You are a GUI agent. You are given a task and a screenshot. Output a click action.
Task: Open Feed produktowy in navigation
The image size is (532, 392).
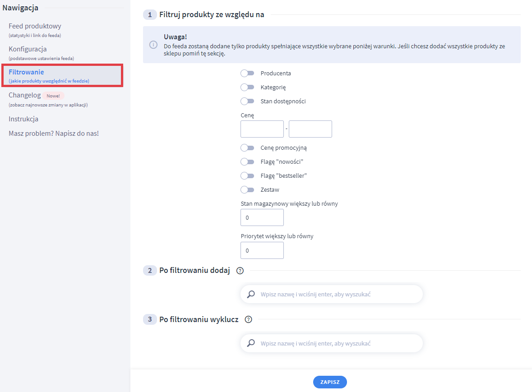coord(35,26)
